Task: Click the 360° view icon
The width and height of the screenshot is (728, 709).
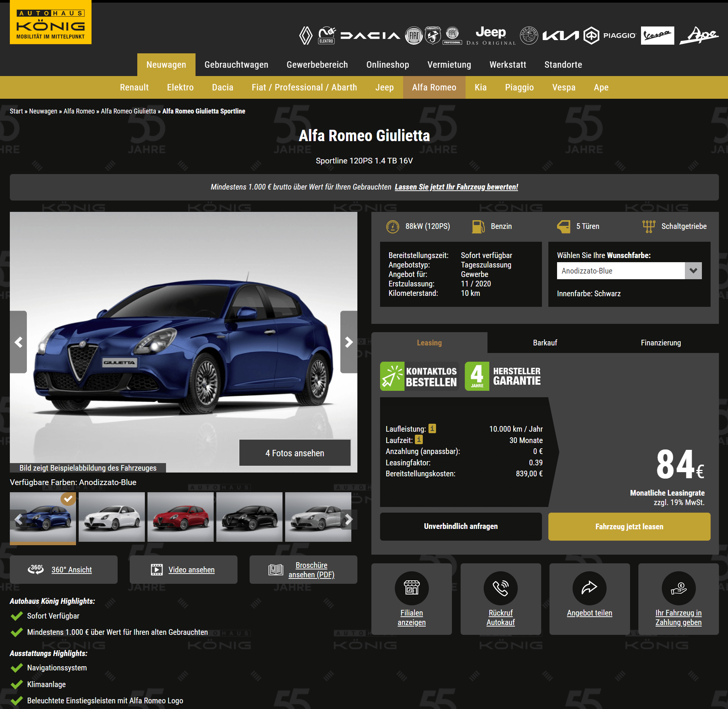Action: (36, 569)
